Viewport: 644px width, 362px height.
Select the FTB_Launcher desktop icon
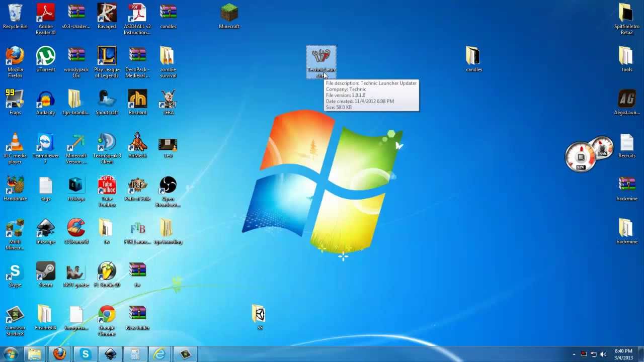point(137,232)
